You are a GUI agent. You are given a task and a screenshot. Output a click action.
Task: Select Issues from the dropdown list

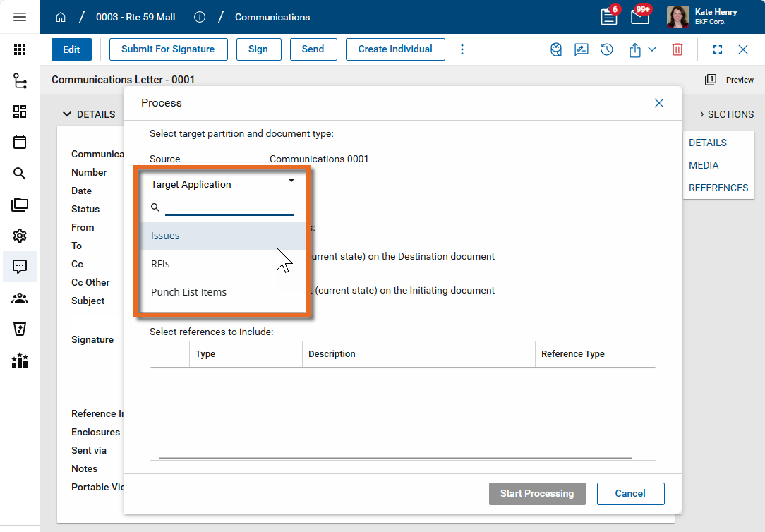point(165,236)
